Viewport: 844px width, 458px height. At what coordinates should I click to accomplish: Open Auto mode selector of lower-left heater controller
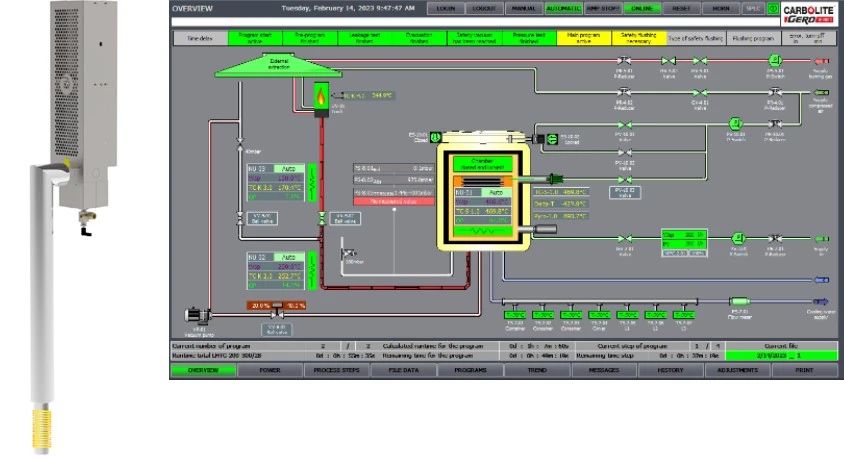click(x=287, y=257)
